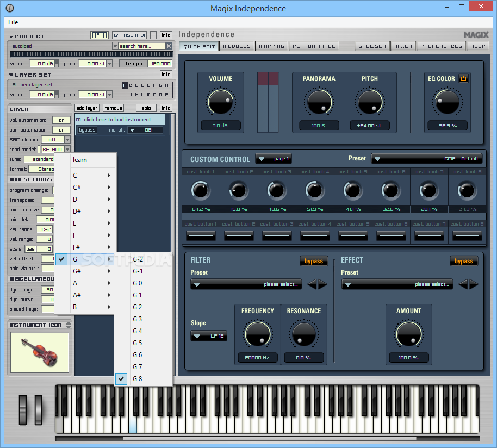This screenshot has height=448, width=497.
Task: Click custom knob 1 showing 64.2 %
Action: click(201, 190)
